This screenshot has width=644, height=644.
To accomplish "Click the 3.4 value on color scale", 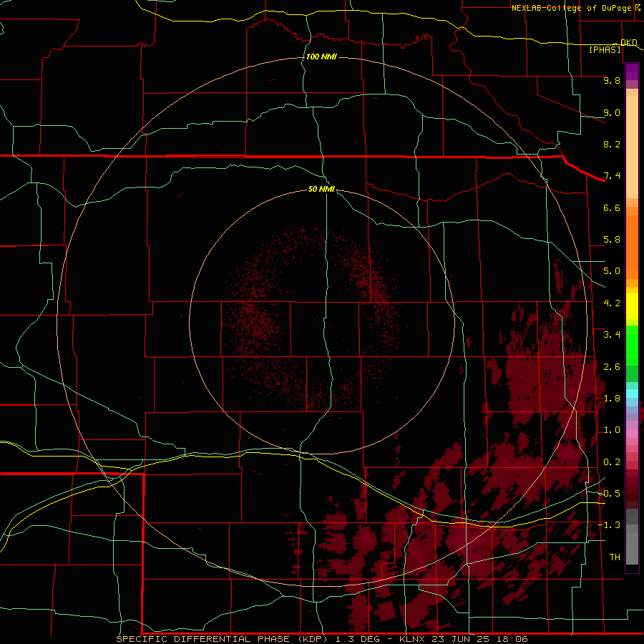I will coord(612,335).
